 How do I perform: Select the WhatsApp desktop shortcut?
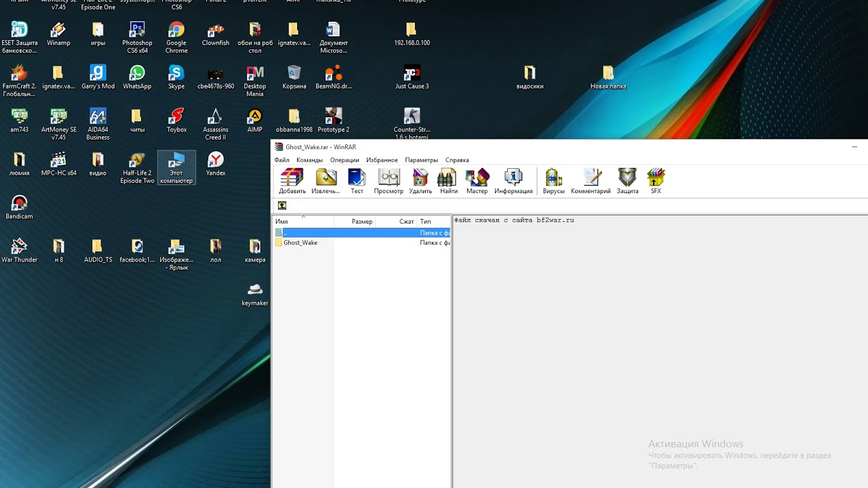pyautogui.click(x=137, y=77)
